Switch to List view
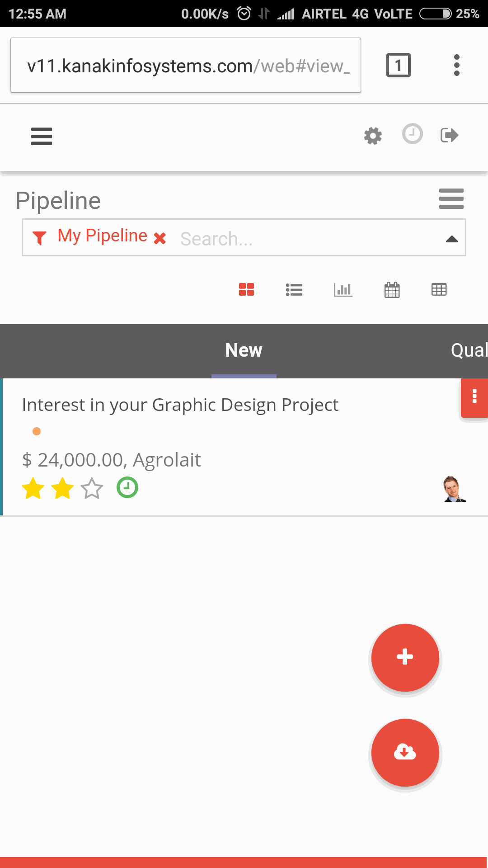The image size is (488, 868). (294, 290)
